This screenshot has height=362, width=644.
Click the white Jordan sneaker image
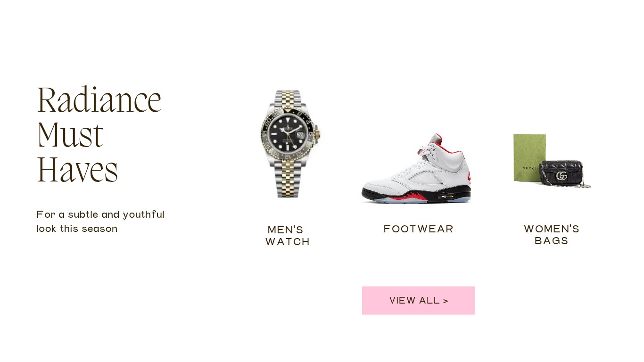[x=417, y=169]
